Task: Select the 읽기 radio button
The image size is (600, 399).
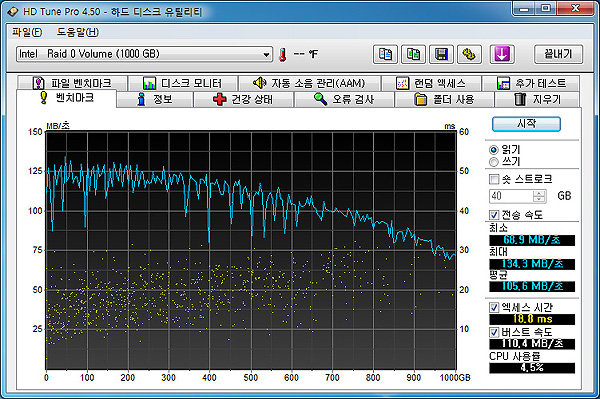Action: [494, 150]
